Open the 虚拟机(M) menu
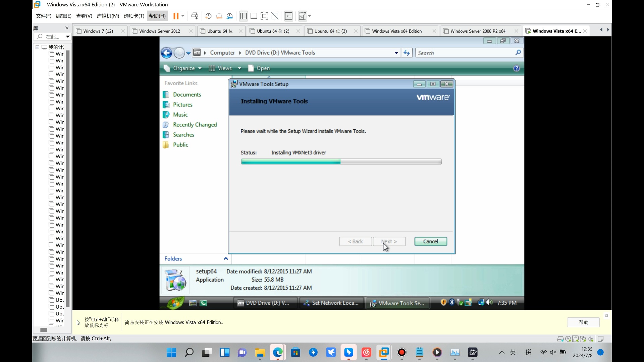The image size is (644, 362). coord(108,16)
